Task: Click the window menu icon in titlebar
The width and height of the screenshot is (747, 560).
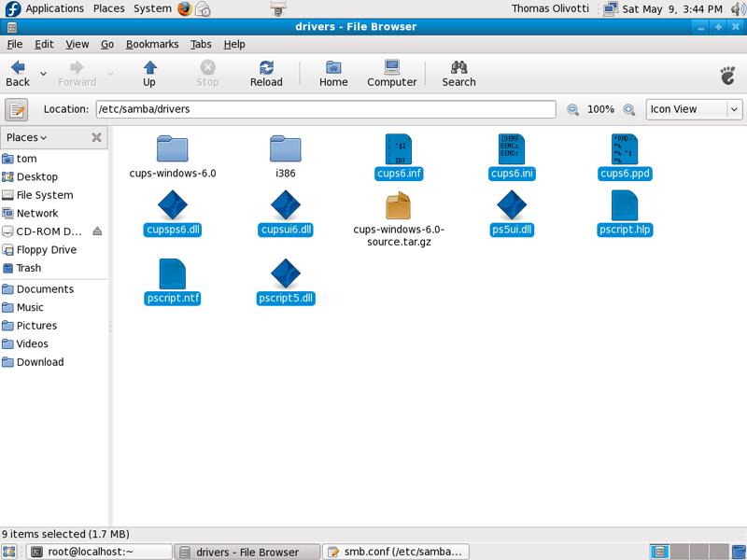Action: (12, 27)
